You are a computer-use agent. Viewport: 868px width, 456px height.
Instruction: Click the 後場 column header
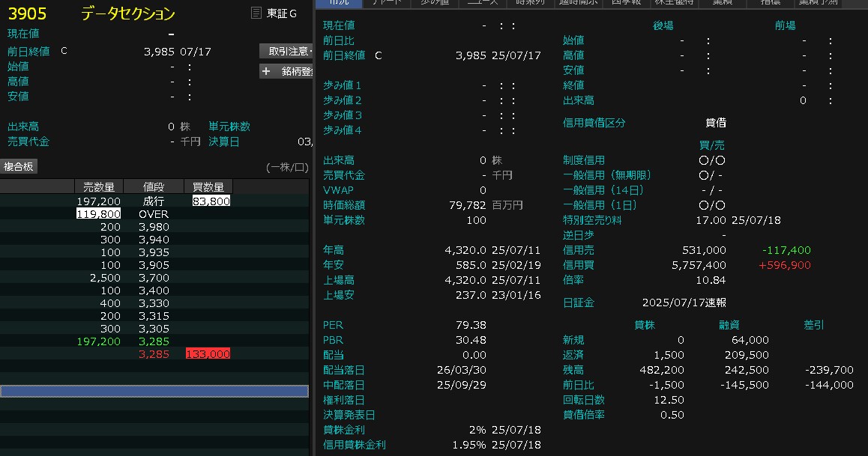tap(663, 25)
